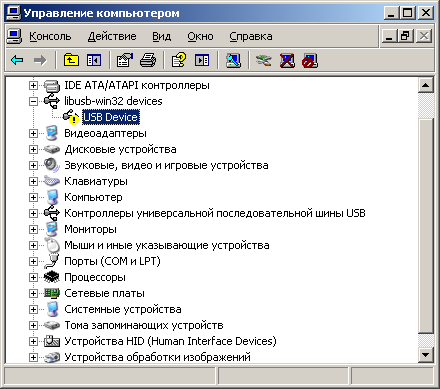
Task: Expand Звуковые, видео и игровые устройства
Action: point(33,165)
